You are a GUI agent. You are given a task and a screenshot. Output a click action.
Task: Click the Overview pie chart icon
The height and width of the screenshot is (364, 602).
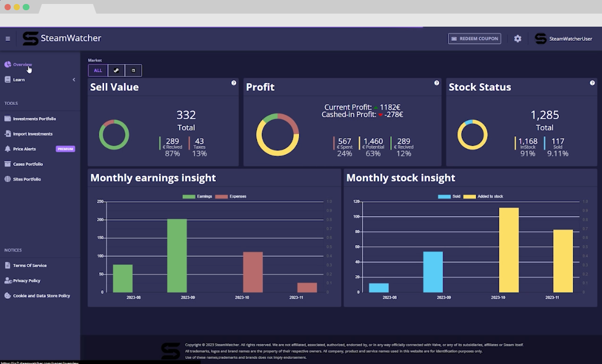(x=8, y=64)
